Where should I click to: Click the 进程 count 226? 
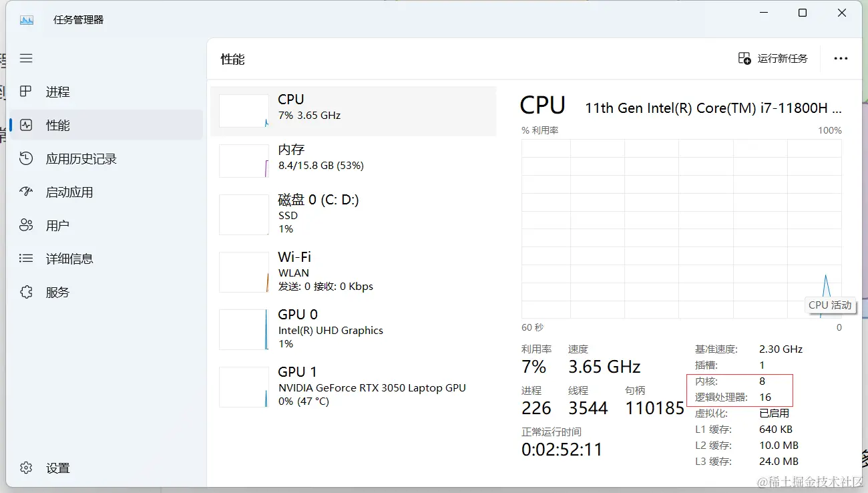click(536, 408)
